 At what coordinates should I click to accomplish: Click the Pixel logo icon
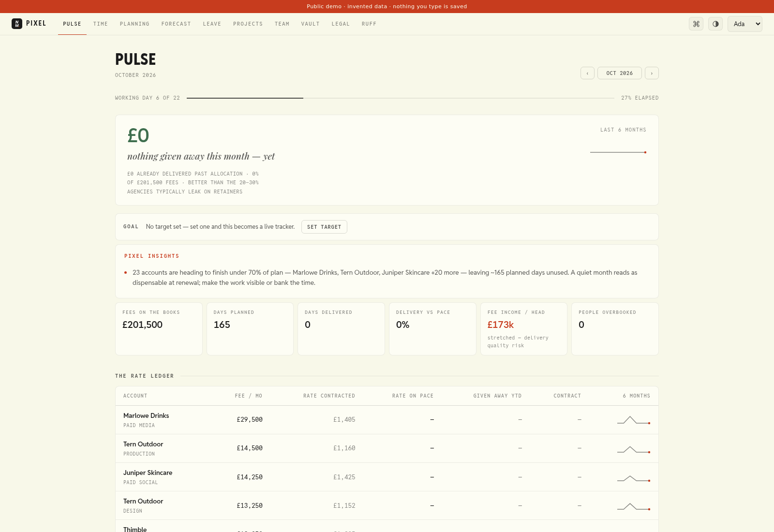point(17,24)
